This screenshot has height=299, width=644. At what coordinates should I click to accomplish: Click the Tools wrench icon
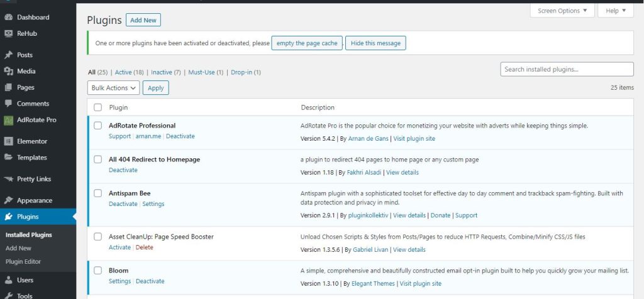click(x=8, y=296)
